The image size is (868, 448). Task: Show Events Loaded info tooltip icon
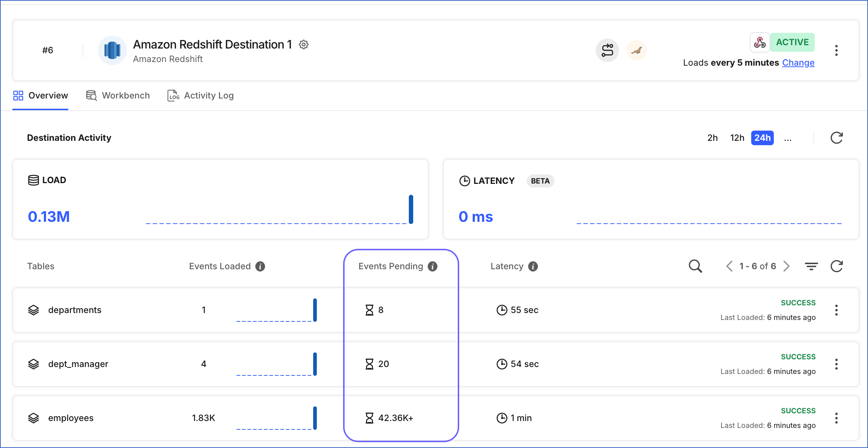coord(260,266)
